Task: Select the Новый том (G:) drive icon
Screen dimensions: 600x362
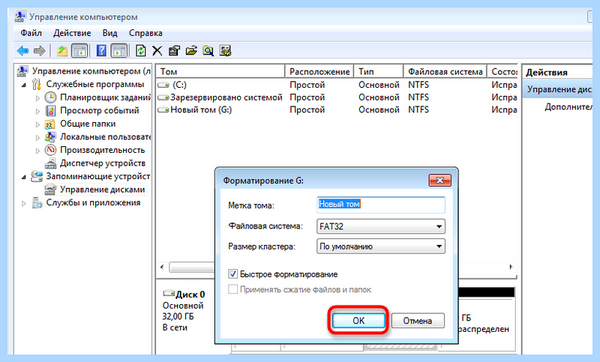Action: (163, 110)
